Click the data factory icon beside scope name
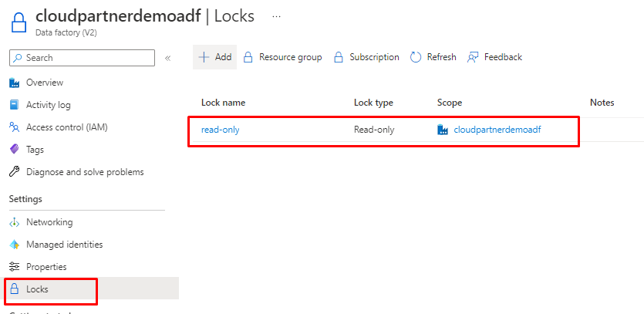644x314 pixels. (x=443, y=130)
